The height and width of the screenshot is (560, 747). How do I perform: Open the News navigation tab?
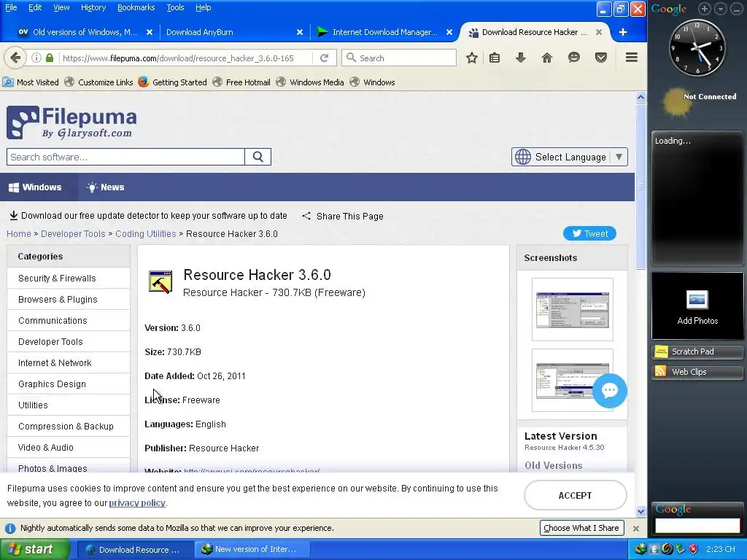105,187
